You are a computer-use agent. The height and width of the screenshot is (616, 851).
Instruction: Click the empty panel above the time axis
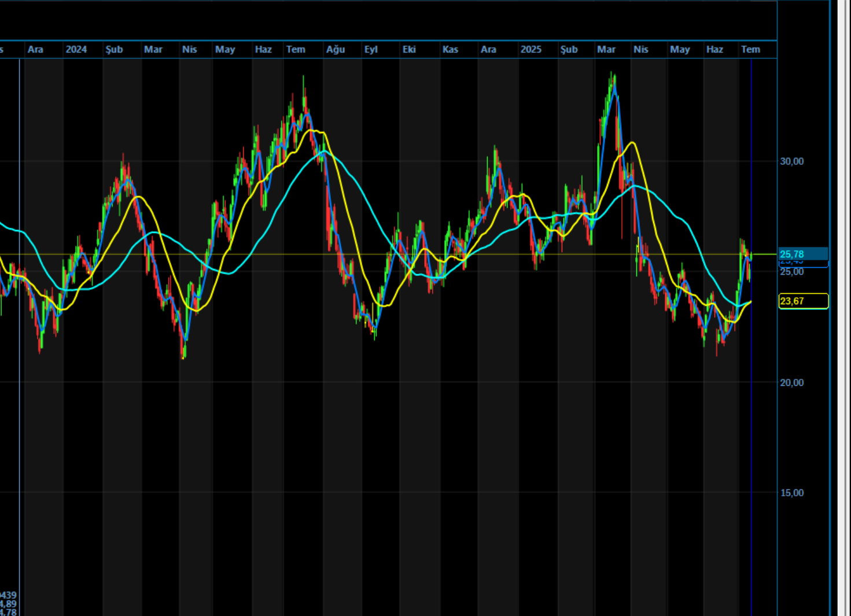tap(388, 21)
